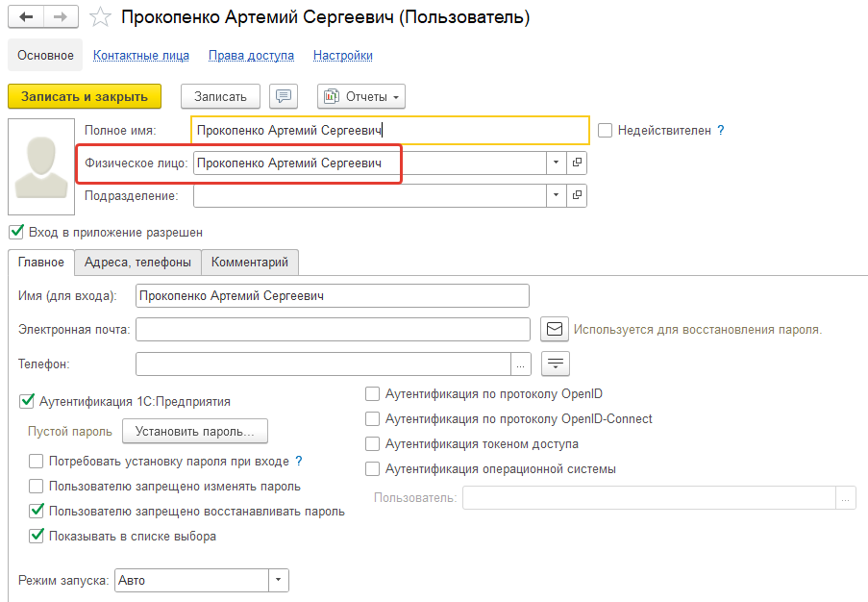Click into the Физическое лицо field

click(x=370, y=163)
